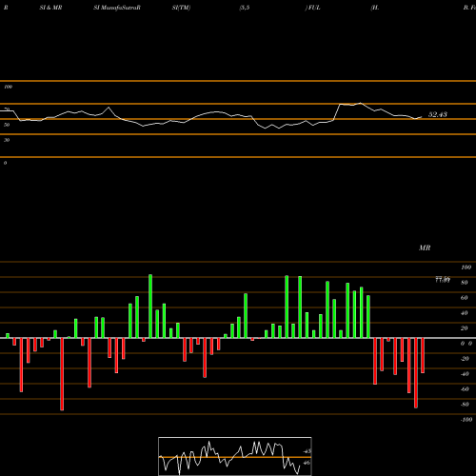Click the 46 label in mini chart

307,463
